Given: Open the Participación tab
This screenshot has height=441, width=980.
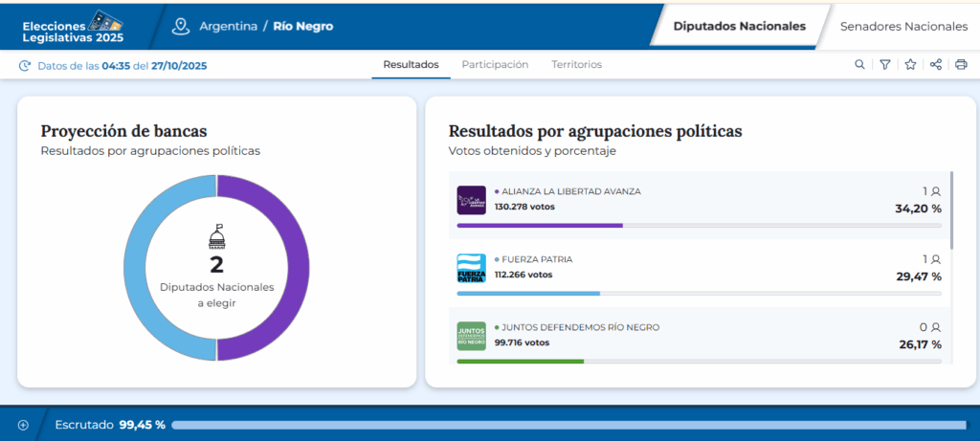Looking at the screenshot, I should pyautogui.click(x=495, y=65).
